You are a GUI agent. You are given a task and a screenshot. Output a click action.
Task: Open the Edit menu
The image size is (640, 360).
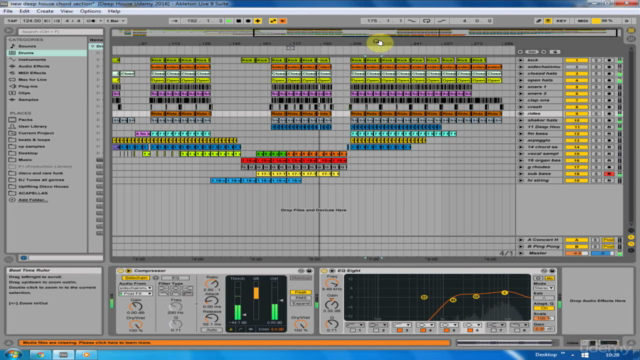(24, 11)
